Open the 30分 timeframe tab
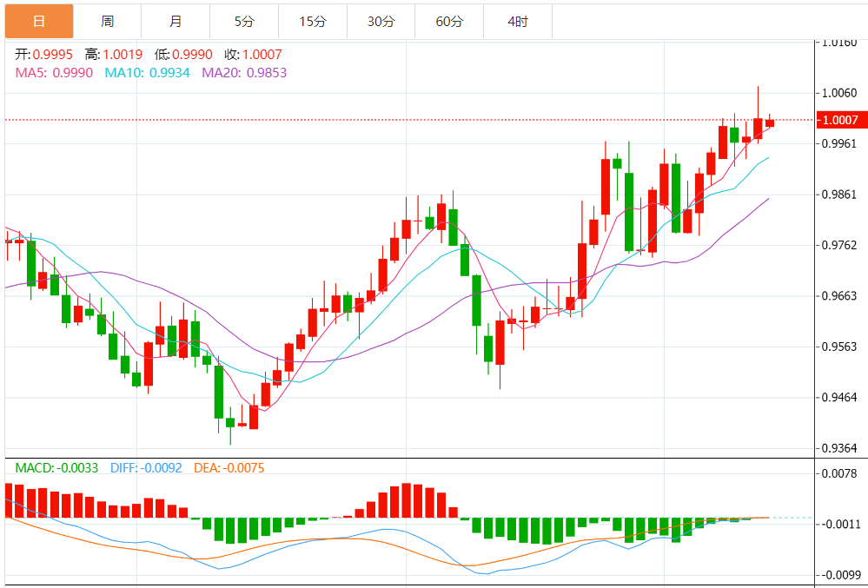Screen dimensions: 868x588 click(381, 22)
